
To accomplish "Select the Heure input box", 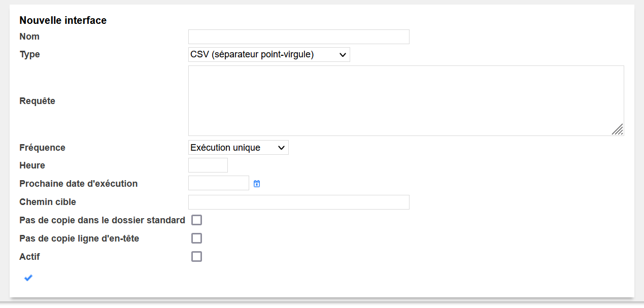I will 208,165.
